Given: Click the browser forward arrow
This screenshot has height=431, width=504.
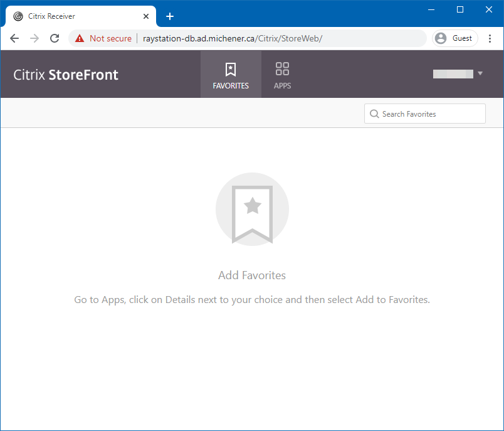Looking at the screenshot, I should click(x=34, y=38).
